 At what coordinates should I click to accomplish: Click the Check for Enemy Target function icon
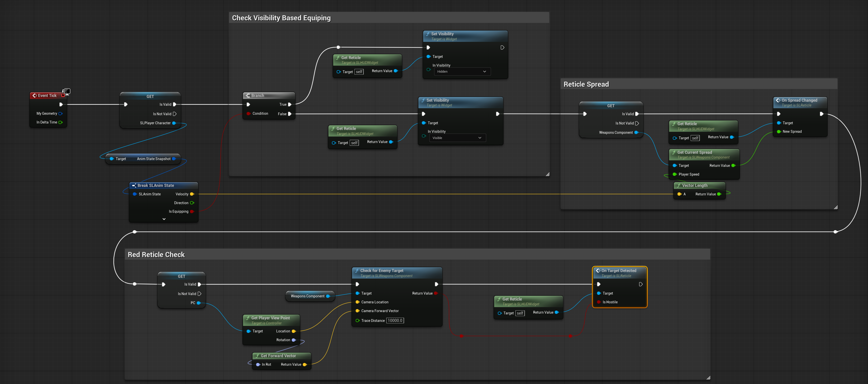357,271
